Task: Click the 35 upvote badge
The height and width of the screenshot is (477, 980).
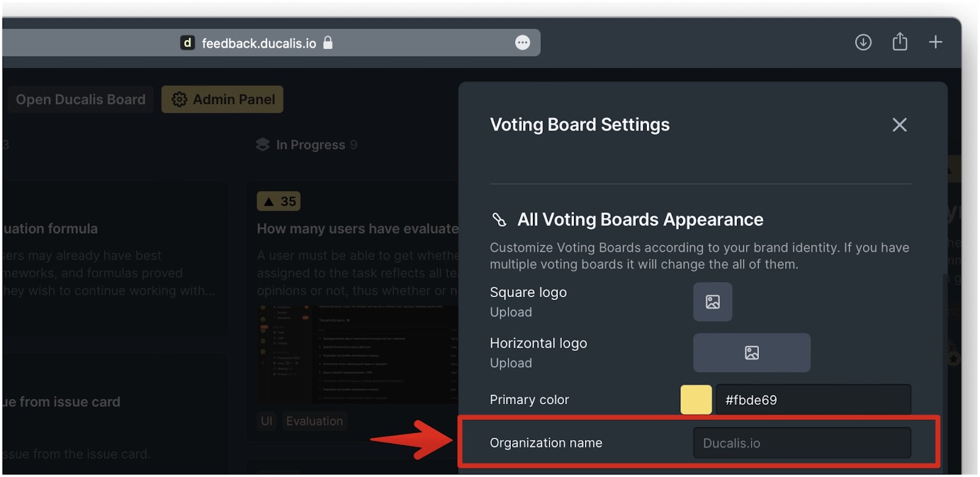Action: 279,201
